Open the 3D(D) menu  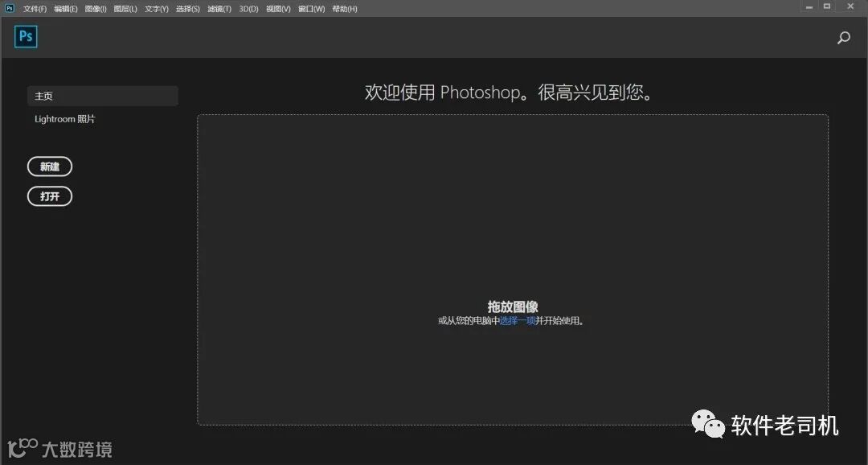[x=248, y=9]
